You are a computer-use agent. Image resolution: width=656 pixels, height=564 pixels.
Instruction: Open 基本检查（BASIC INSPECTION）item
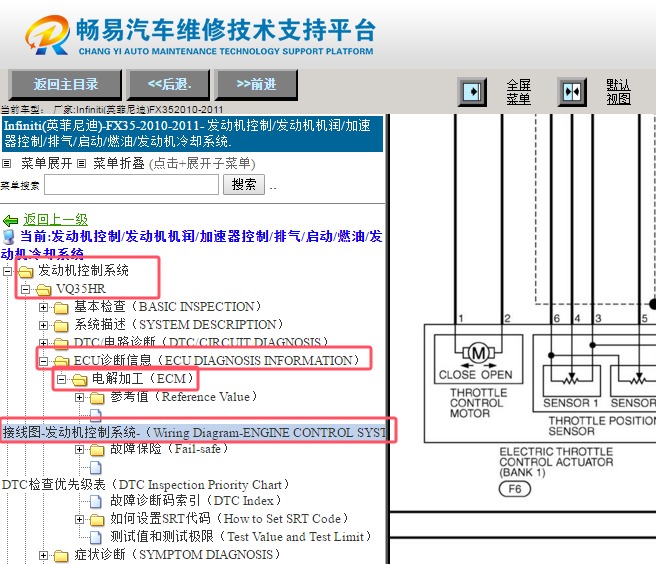click(169, 307)
